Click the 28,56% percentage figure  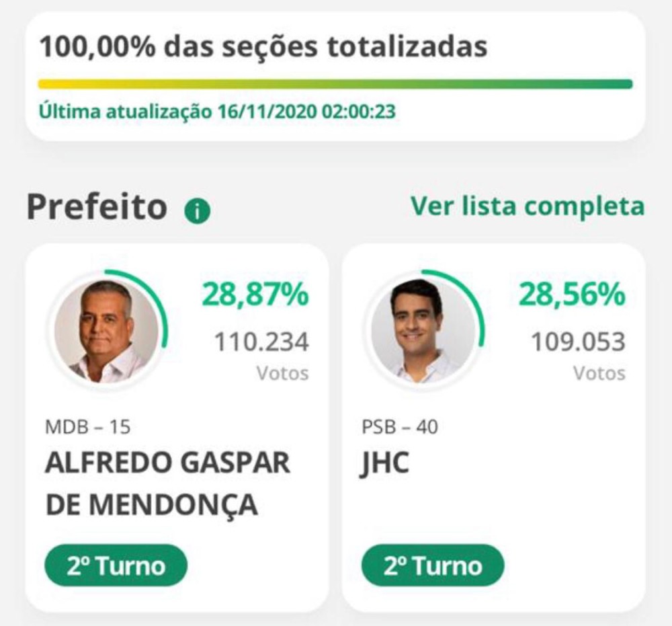[572, 295]
